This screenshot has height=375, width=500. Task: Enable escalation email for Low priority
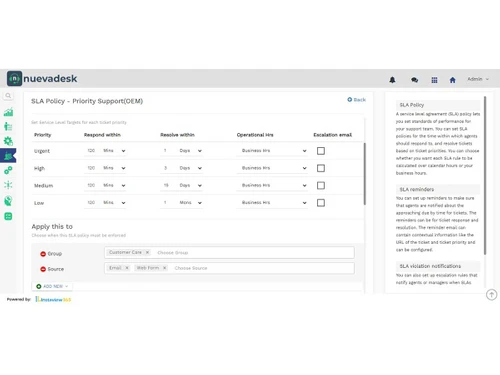tap(321, 203)
